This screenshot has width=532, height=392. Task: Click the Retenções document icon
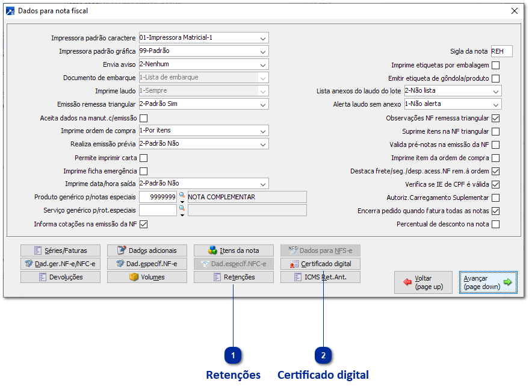tap(217, 277)
